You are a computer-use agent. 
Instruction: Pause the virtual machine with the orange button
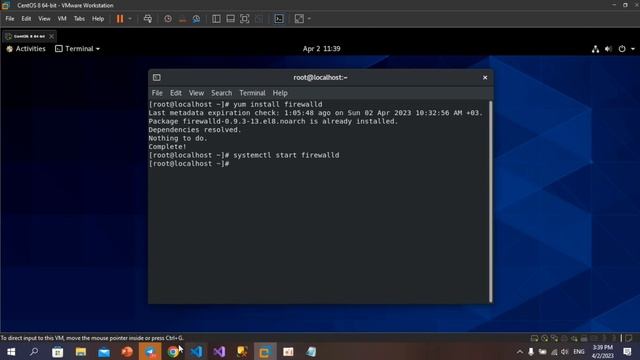(120, 19)
